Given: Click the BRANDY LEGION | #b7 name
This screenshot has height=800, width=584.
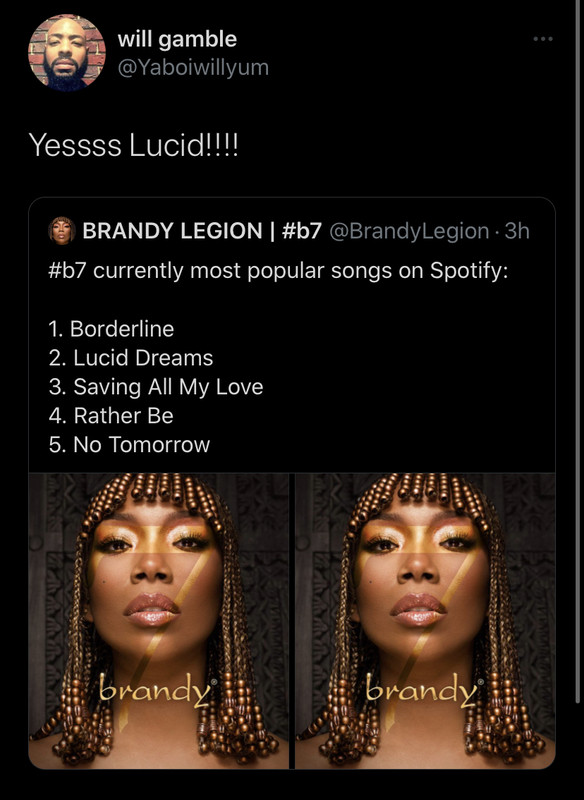Looking at the screenshot, I should point(202,231).
